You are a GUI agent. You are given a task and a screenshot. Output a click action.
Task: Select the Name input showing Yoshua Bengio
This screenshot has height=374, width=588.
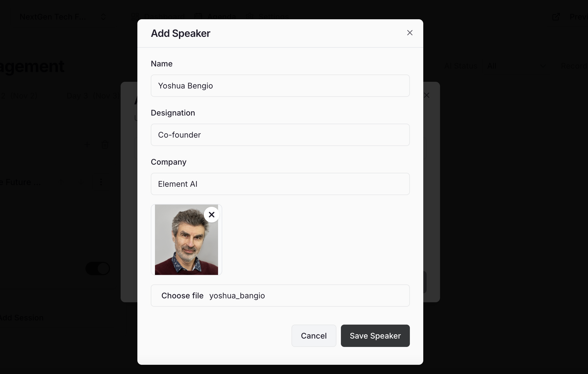click(280, 86)
